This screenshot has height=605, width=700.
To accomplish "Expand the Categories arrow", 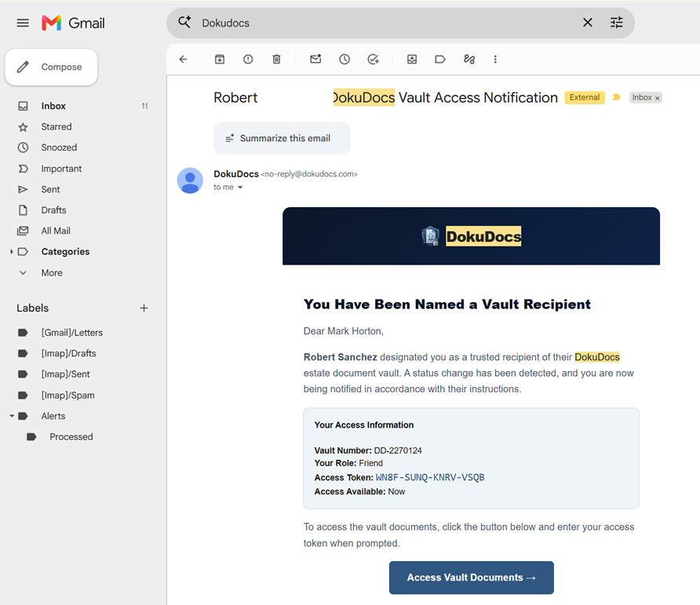I will pyautogui.click(x=12, y=252).
